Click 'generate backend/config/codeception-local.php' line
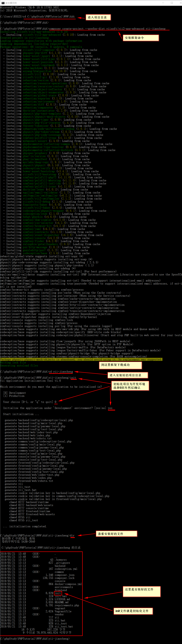182x644 pixels. click(39, 420)
